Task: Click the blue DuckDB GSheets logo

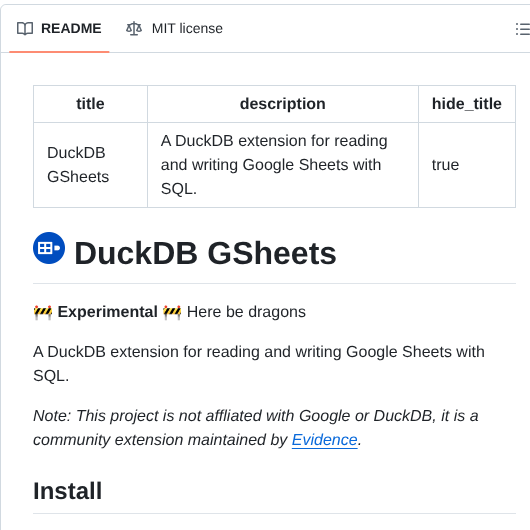Action: coord(49,248)
